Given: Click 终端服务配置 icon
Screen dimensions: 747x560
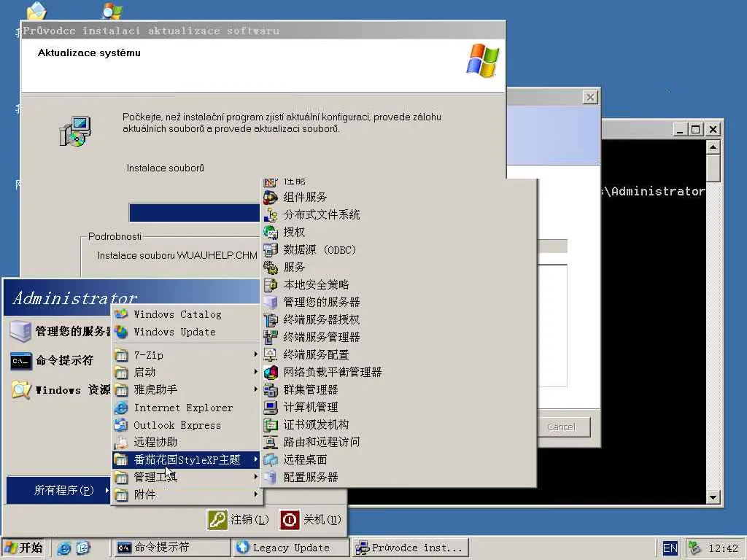Looking at the screenshot, I should tap(271, 355).
